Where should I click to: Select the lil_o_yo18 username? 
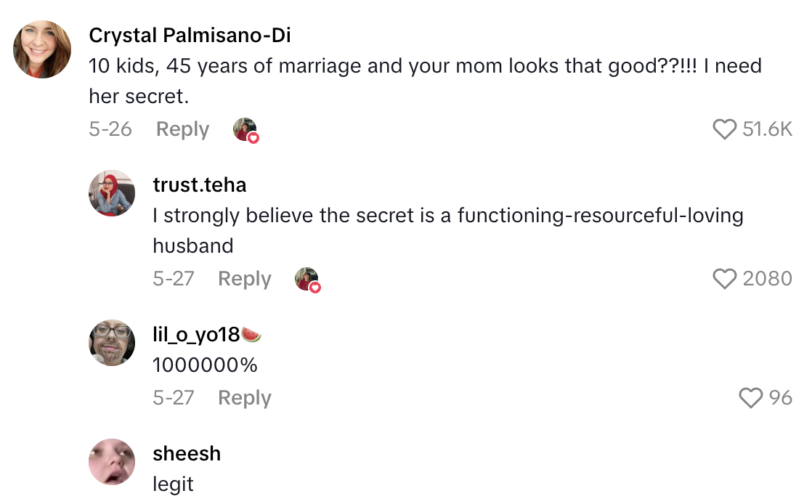click(196, 334)
